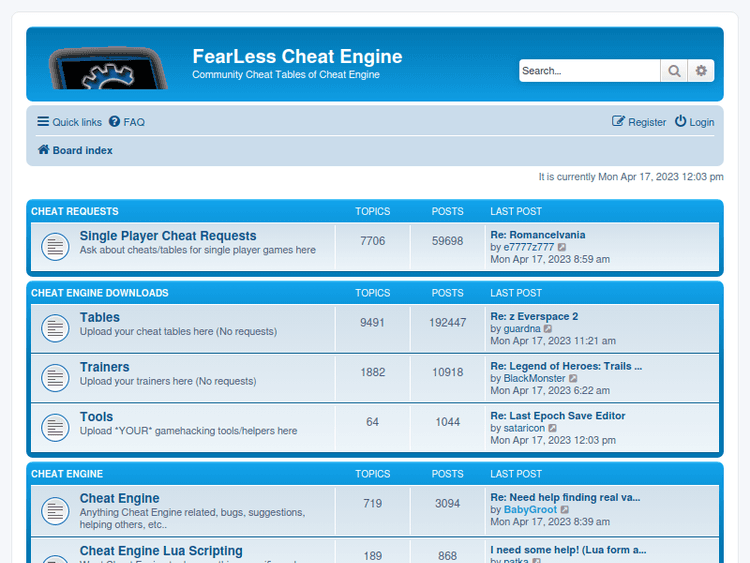Click Single Player Cheat Requests forum icon

click(55, 246)
